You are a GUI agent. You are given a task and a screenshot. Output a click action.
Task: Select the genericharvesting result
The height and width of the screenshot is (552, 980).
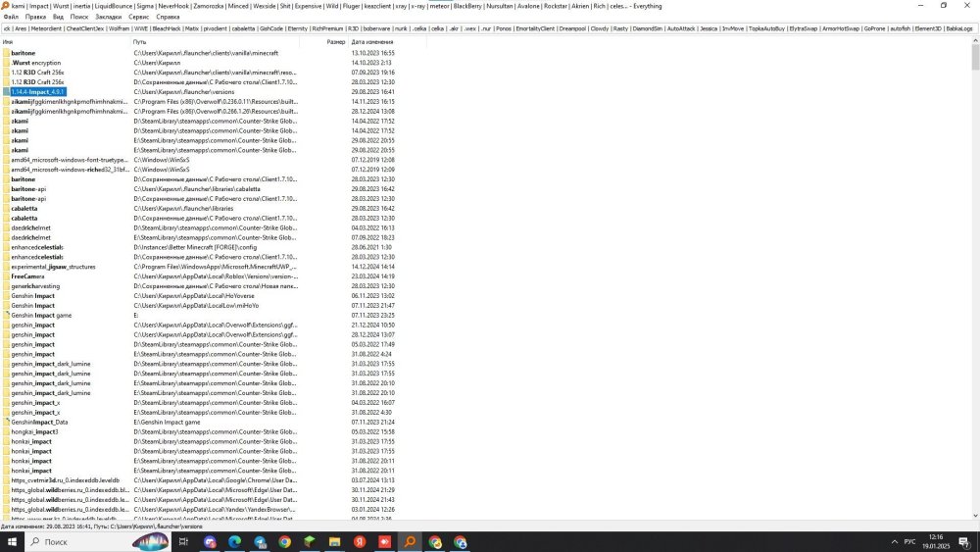coord(35,285)
